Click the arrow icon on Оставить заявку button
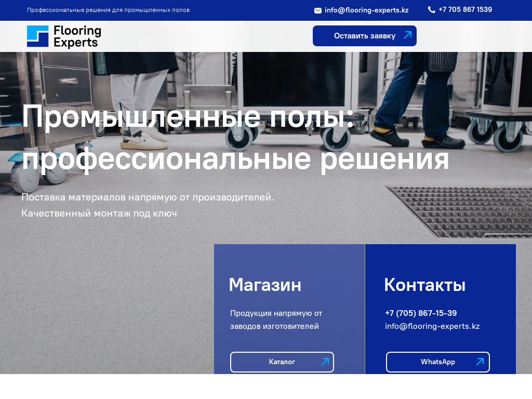This screenshot has height=399, width=532. coord(407,35)
